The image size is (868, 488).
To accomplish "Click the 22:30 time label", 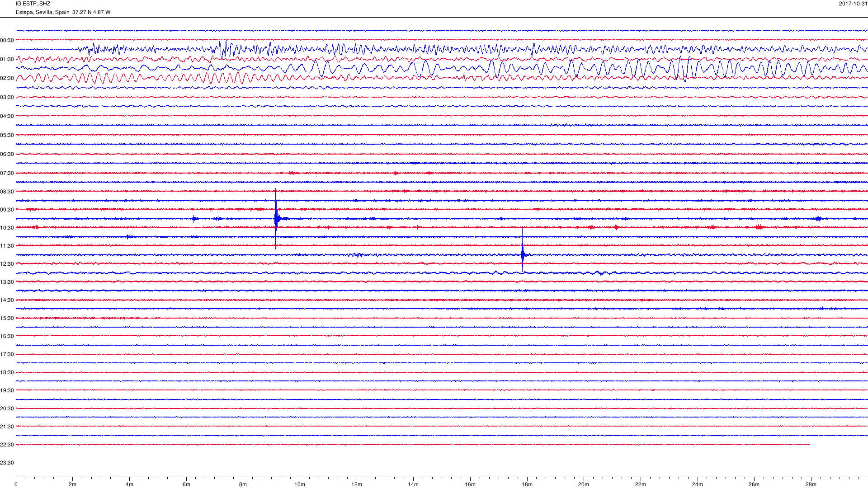I will pos(7,445).
